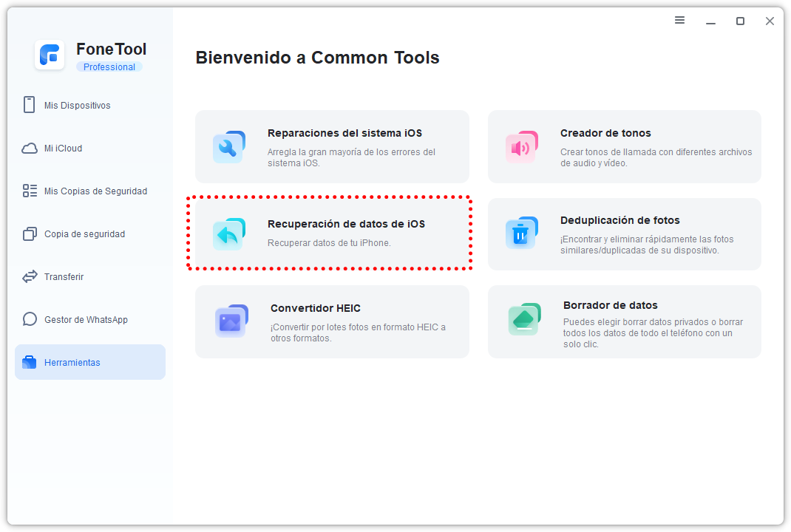Select the Transferir sidebar label
Screen dimensions: 791x532
pyautogui.click(x=64, y=277)
